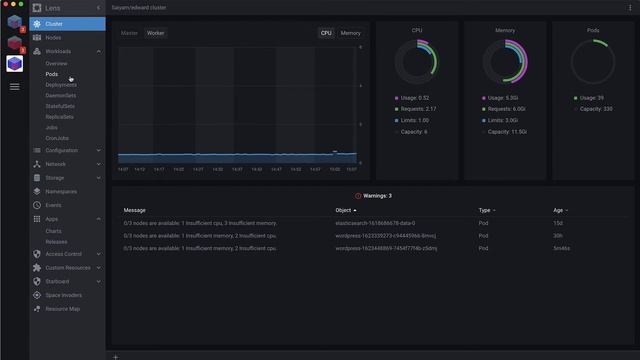Expand the Access Control section chevron

coord(98,254)
